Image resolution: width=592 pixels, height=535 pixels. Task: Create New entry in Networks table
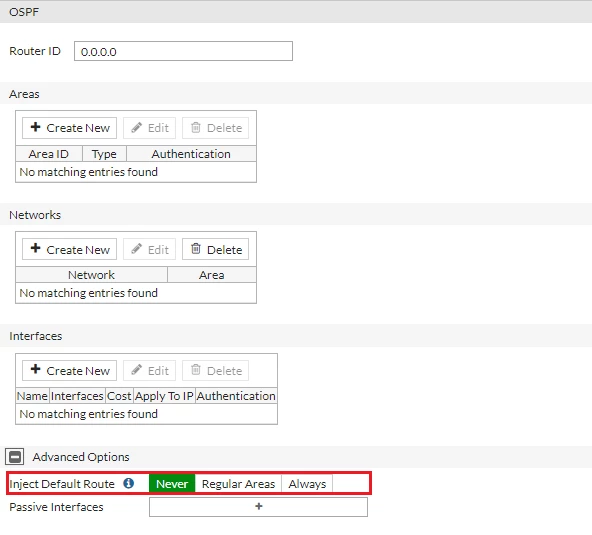(69, 249)
